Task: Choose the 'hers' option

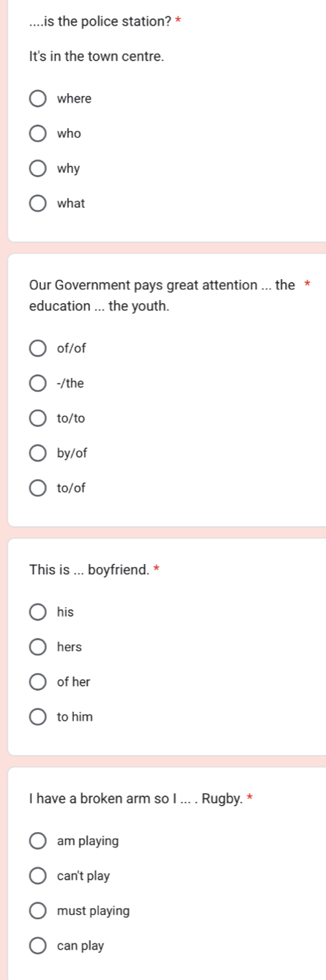Action: (x=37, y=647)
